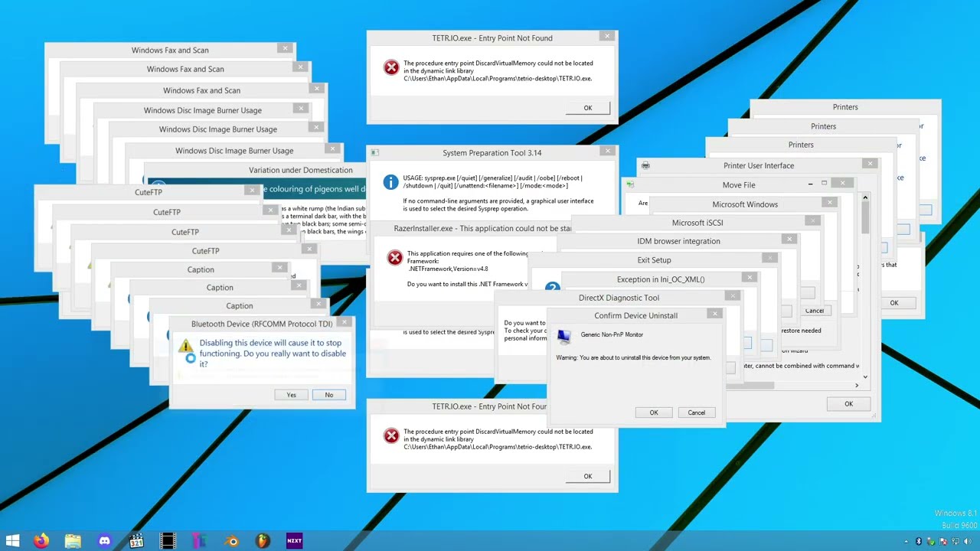Click OK in bottom TETR.IO dialog
The height and width of the screenshot is (551, 980).
click(588, 476)
